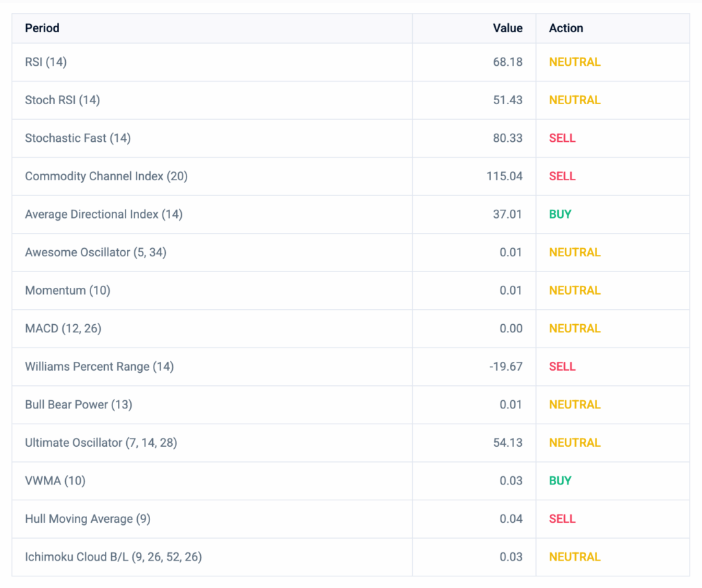Select the VWMA (10) label
702x588 pixels.
click(55, 480)
